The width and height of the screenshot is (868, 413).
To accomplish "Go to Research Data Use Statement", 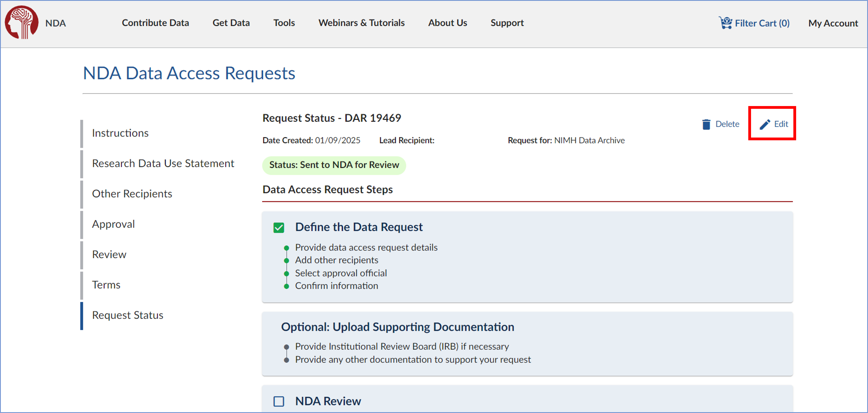I will pos(163,164).
